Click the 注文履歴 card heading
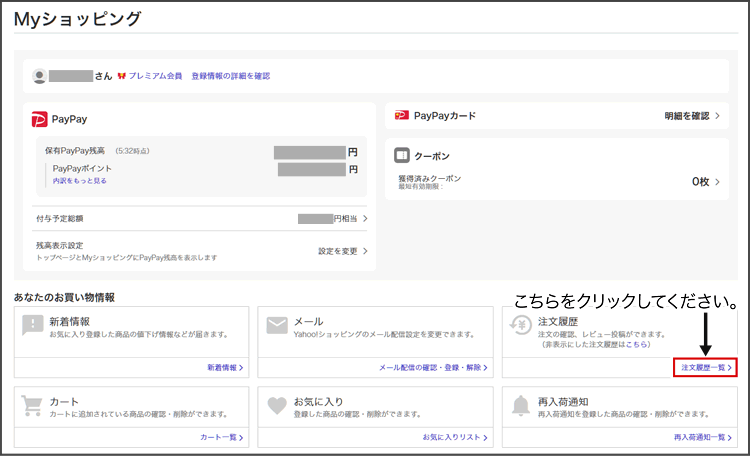 tap(558, 321)
